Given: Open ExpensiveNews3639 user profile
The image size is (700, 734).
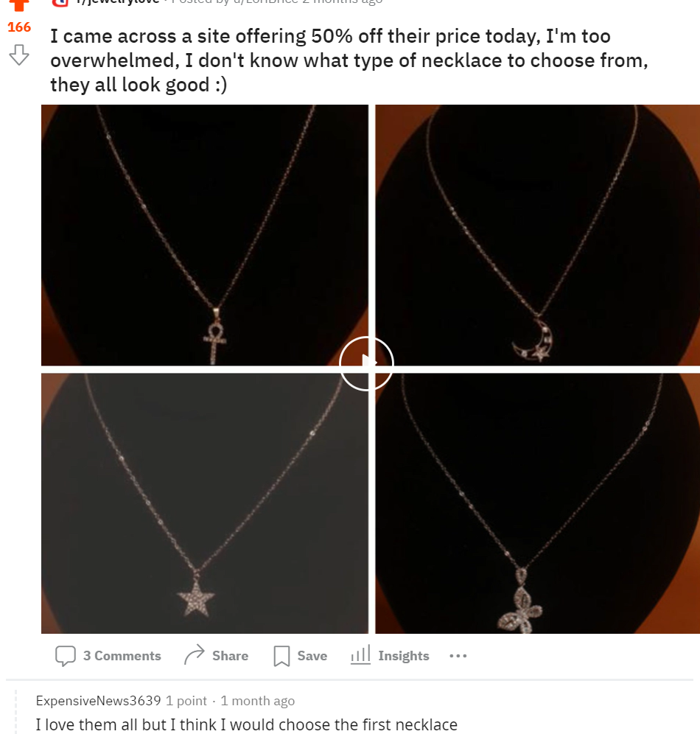Looking at the screenshot, I should pos(98,701).
